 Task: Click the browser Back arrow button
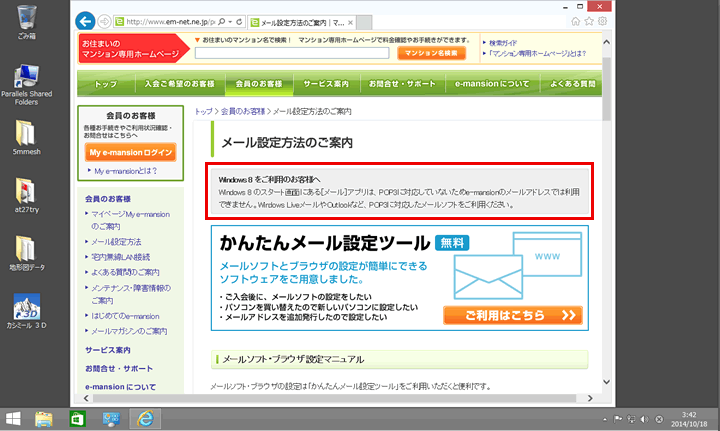[85, 21]
